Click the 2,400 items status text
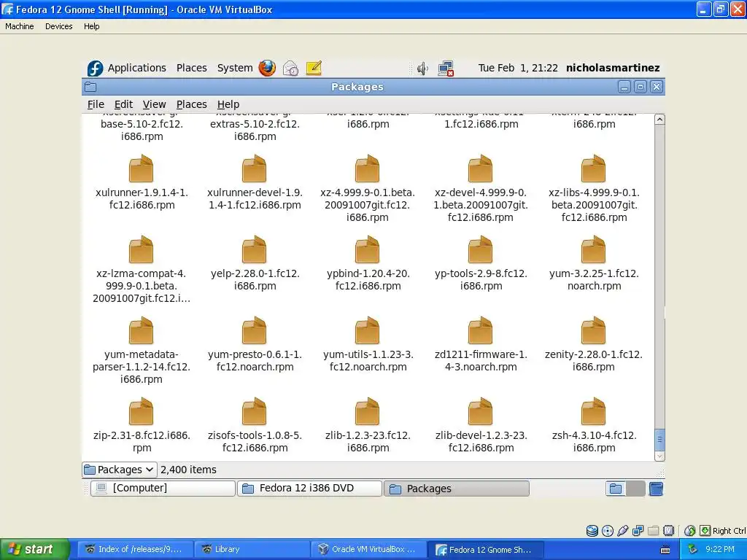747x560 pixels. coord(188,470)
